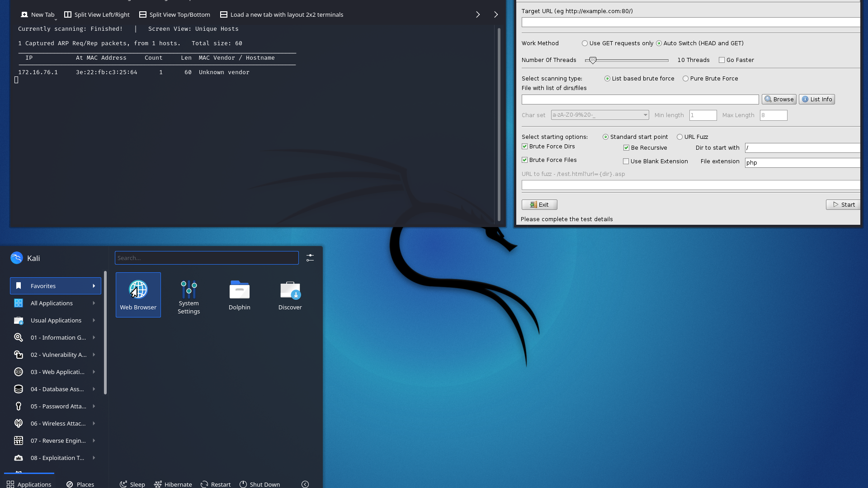868x488 pixels.
Task: Select Pure Brute Force scanning type
Action: tap(685, 79)
